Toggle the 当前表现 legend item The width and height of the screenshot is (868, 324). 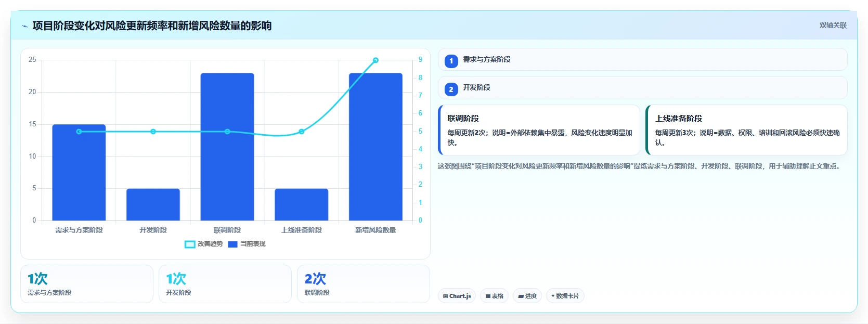(247, 244)
